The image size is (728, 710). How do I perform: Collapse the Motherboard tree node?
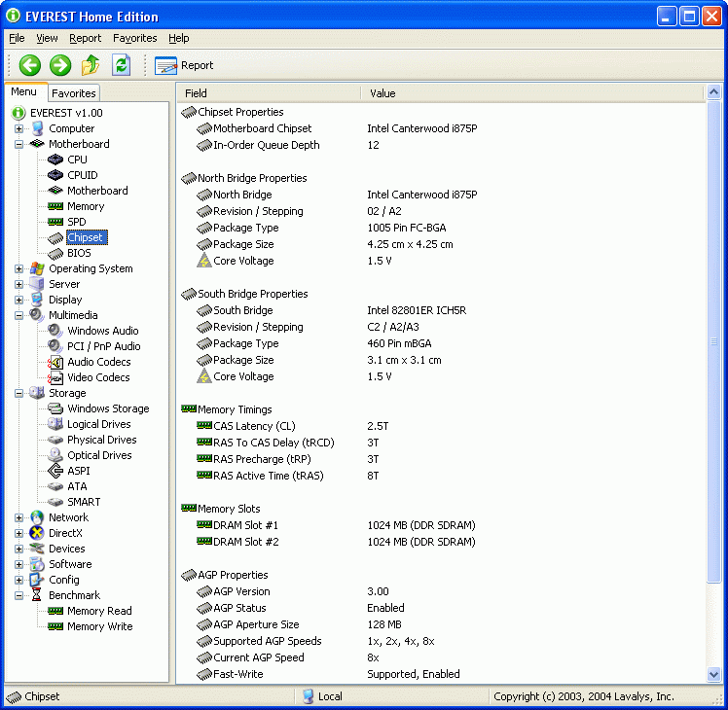pyautogui.click(x=19, y=144)
